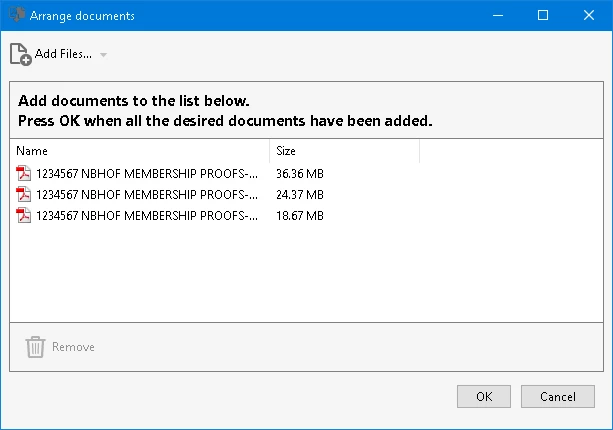This screenshot has height=430, width=613.
Task: Click the 24.37 MB size cell
Action: point(300,195)
